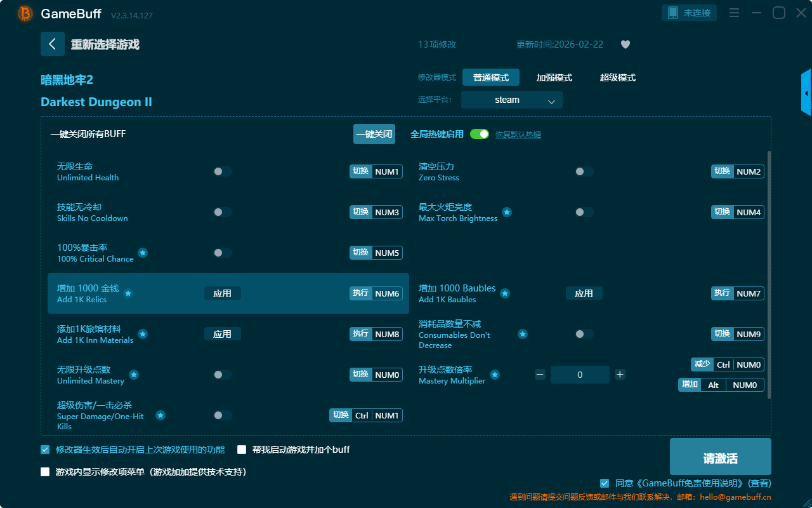The width and height of the screenshot is (812, 508).
Task: Decrease Mastery Multiplier with minus button
Action: (x=540, y=375)
